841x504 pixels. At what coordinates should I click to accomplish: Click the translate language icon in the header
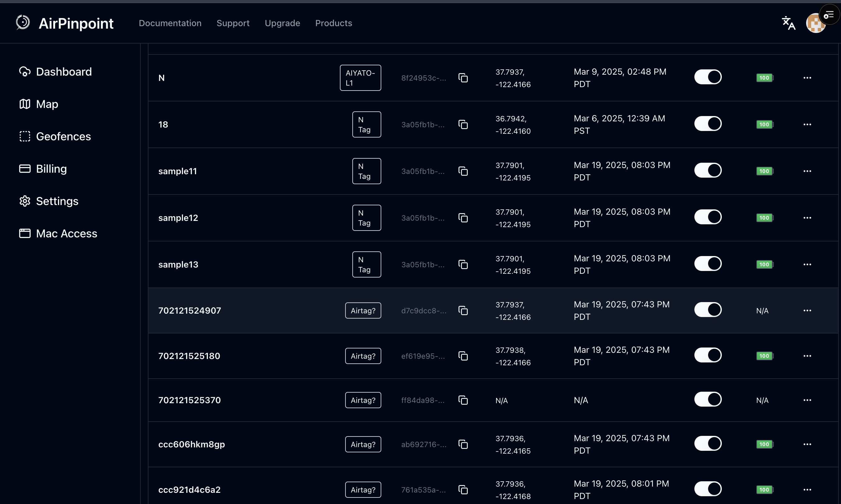[788, 23]
